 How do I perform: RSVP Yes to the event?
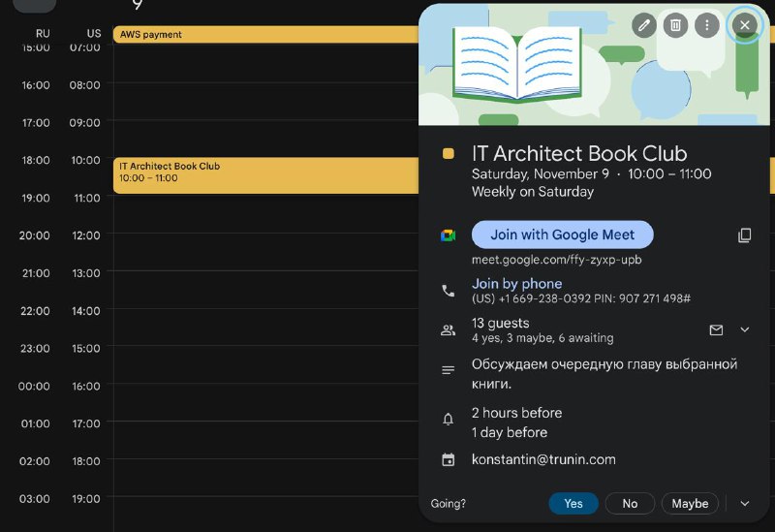[573, 503]
